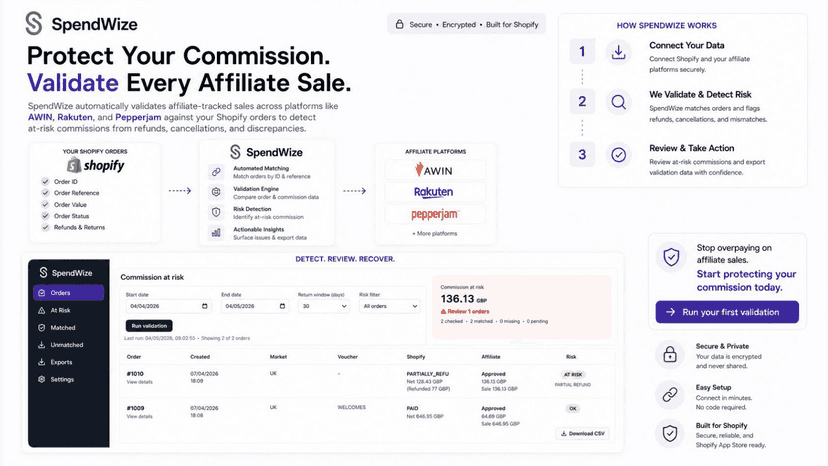The image size is (828, 466).
Task: Click the Order Status check mark
Action: coord(45,216)
